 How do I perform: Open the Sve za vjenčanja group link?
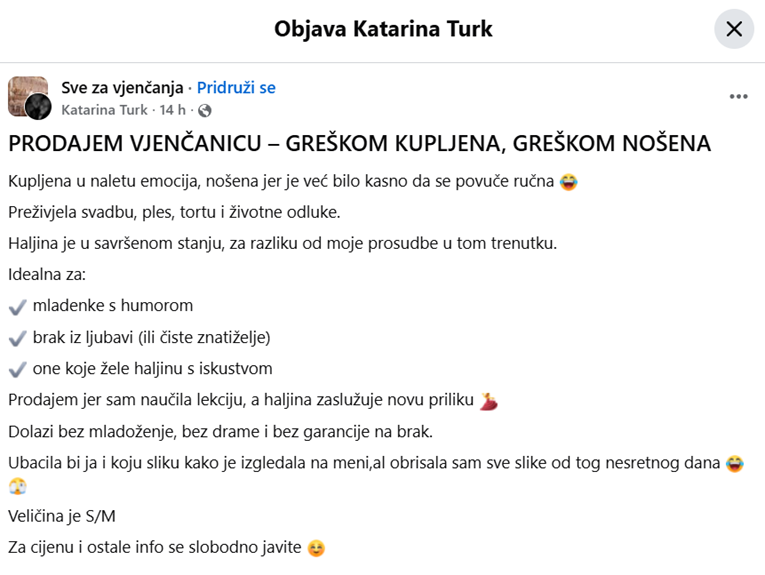click(122, 87)
